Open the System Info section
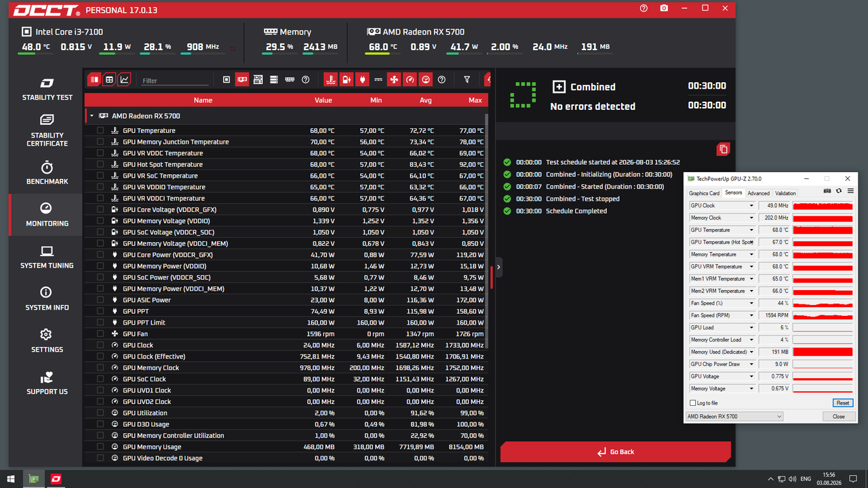The width and height of the screenshot is (868, 488). pos(47,299)
